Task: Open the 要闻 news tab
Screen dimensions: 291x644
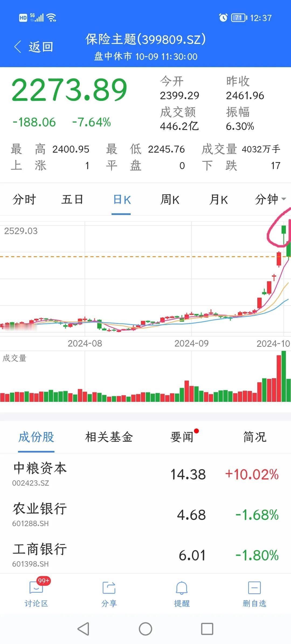Action: 182,437
